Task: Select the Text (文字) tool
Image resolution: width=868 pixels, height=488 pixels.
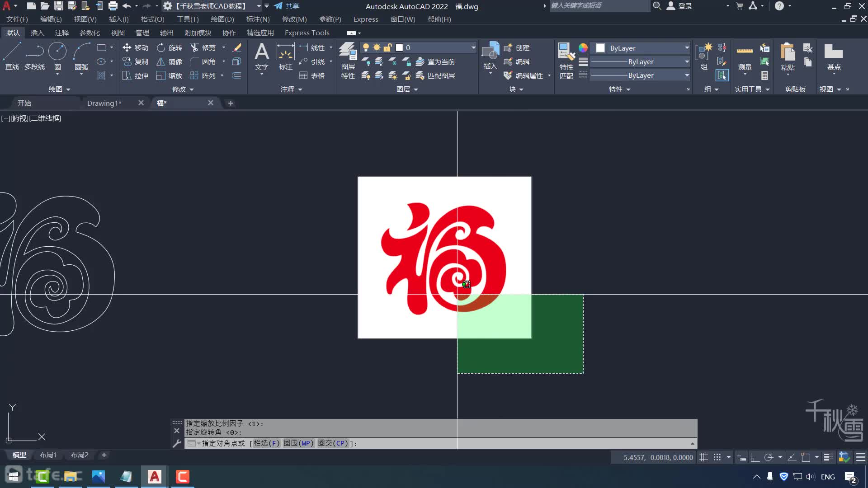Action: [x=262, y=56]
